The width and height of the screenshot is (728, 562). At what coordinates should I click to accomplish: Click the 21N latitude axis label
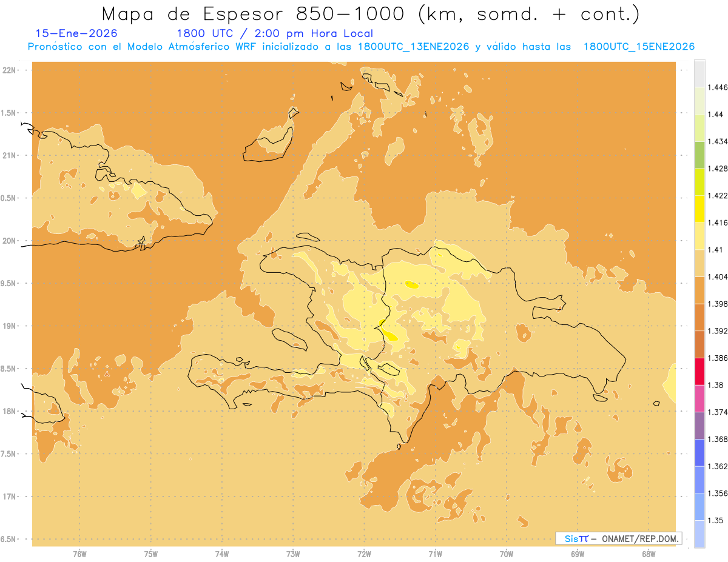pyautogui.click(x=10, y=155)
